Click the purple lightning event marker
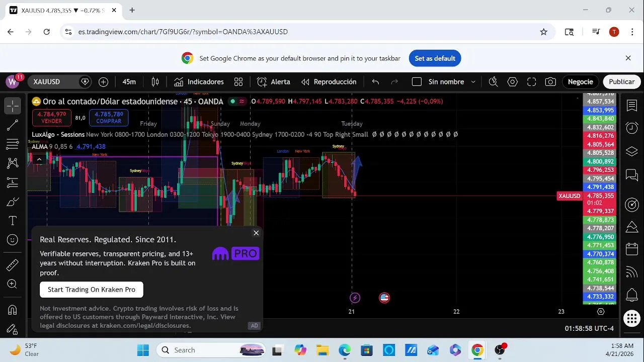Viewport: 644px width, 362px height. [x=355, y=298]
